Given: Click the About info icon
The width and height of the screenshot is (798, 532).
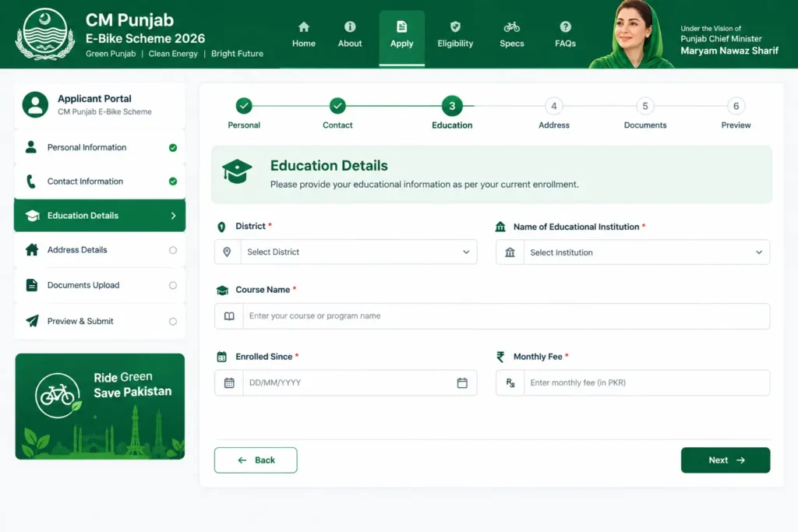Looking at the screenshot, I should tap(350, 27).
